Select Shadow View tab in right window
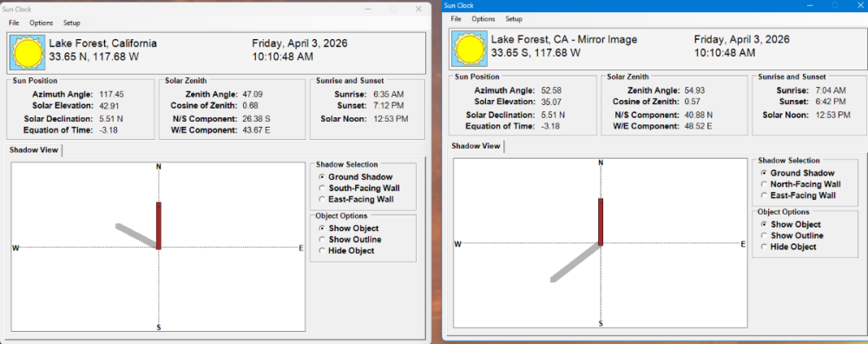Image resolution: width=868 pixels, height=344 pixels. [x=476, y=146]
